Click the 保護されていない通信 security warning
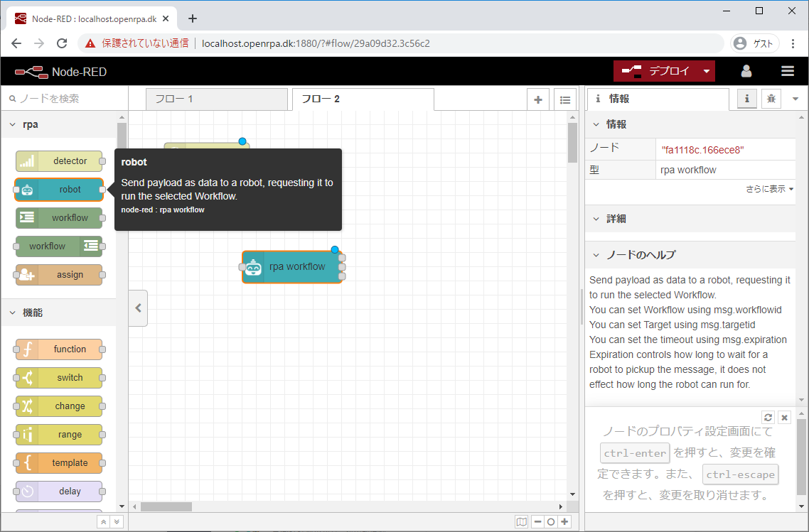Screen dimensions: 809x532 click(137, 43)
